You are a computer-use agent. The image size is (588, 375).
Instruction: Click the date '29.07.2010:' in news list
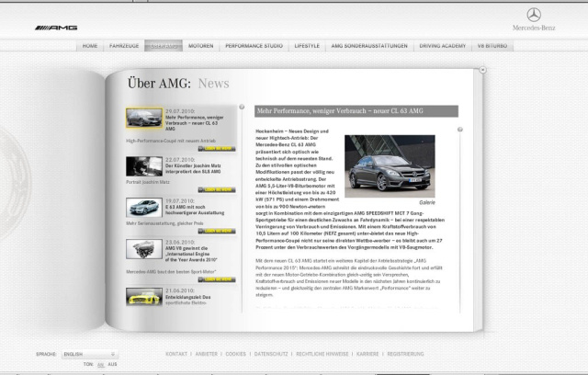coord(180,111)
